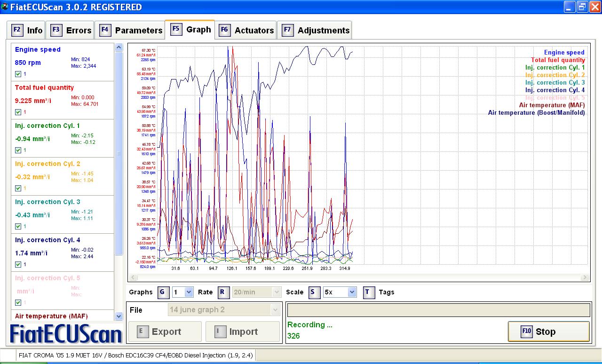Click the 1.74 mm³/i Cyl. 4 value
Screen dimensions: 602x364
[31, 253]
